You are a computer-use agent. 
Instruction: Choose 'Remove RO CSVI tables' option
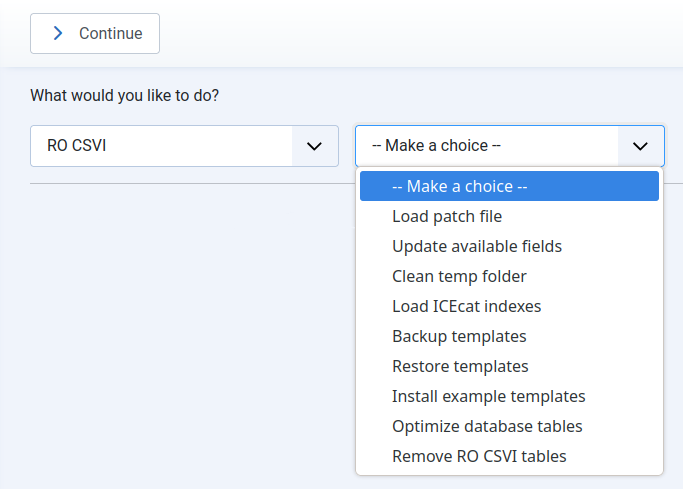[479, 456]
